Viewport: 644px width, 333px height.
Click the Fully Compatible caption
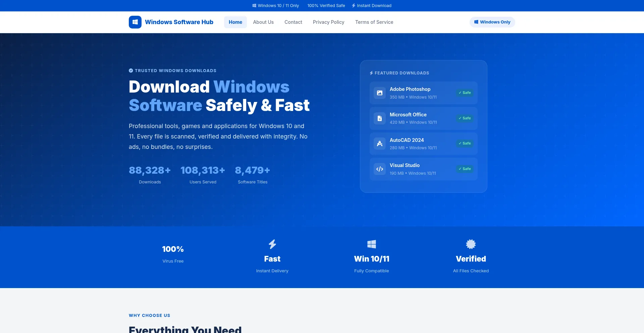372,271
